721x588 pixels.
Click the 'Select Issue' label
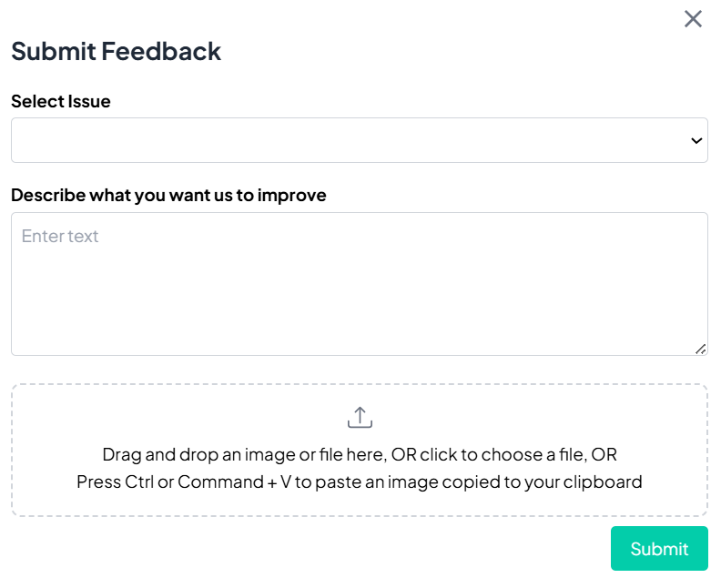click(61, 102)
